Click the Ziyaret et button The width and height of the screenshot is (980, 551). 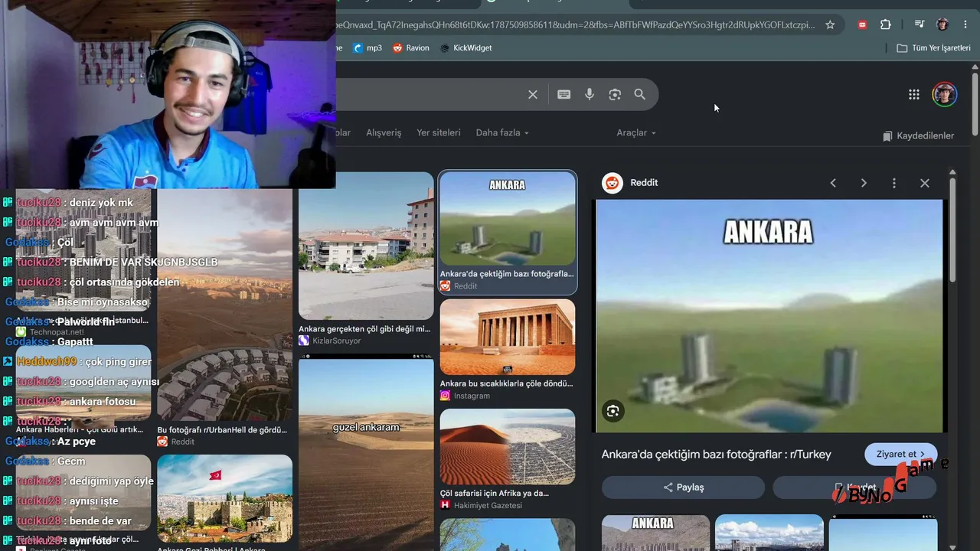click(x=901, y=454)
